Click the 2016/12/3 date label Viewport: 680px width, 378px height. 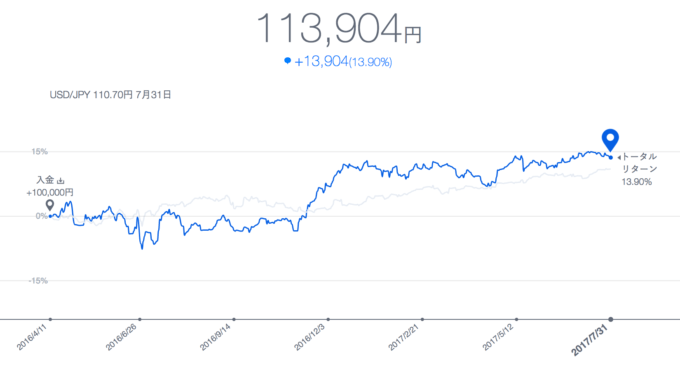[x=310, y=337]
